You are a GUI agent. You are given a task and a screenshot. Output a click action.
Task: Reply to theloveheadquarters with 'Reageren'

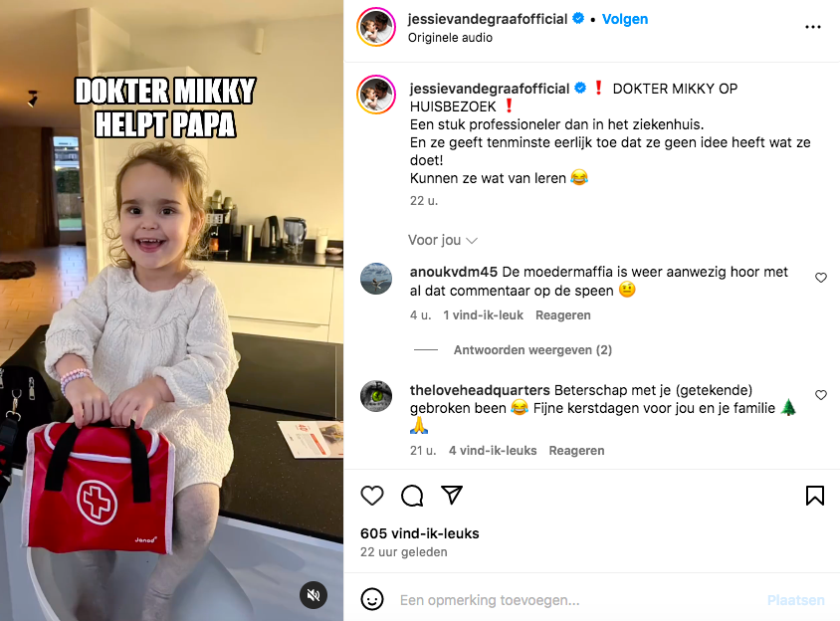coord(576,451)
